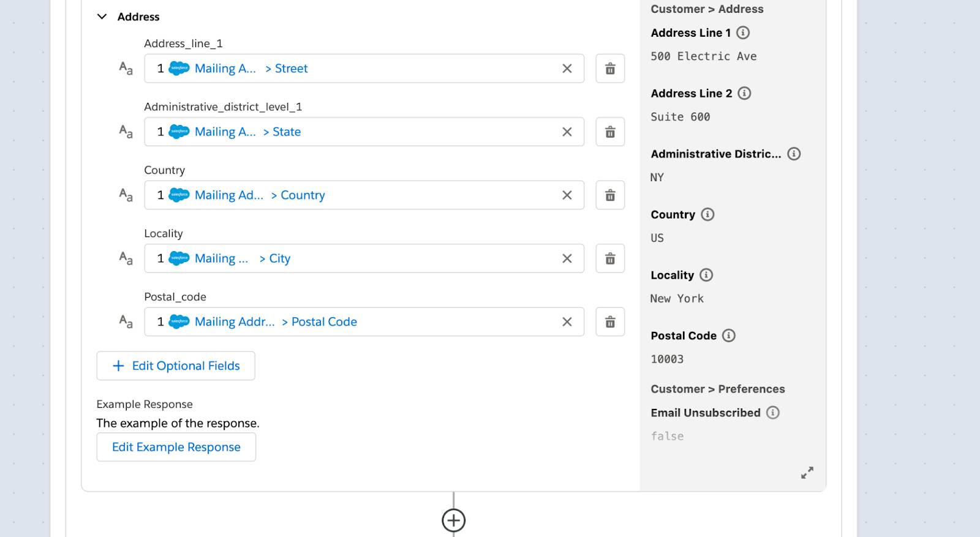Click Salesforce icon in Street mapping
Image resolution: width=980 pixels, height=537 pixels.
point(179,69)
